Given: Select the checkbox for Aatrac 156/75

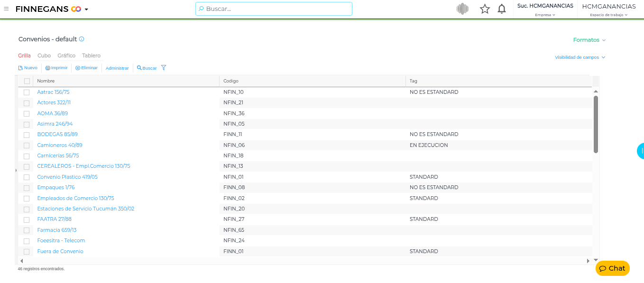Looking at the screenshot, I should pos(27,92).
